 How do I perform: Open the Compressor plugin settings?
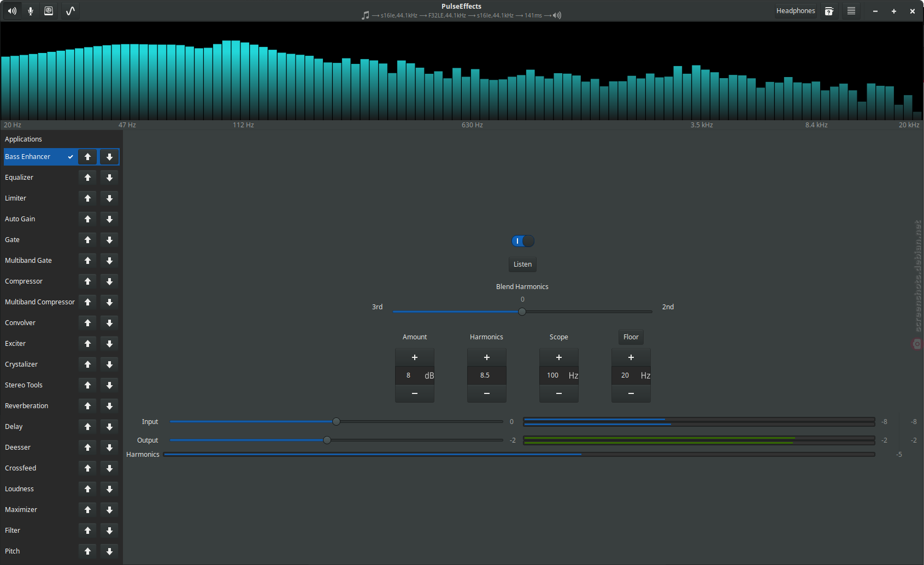(x=23, y=281)
